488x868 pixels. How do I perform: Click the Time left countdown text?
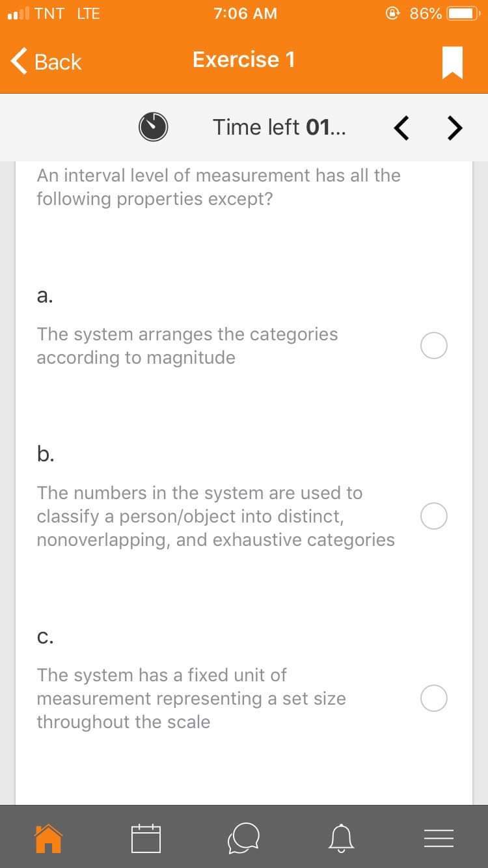[279, 127]
